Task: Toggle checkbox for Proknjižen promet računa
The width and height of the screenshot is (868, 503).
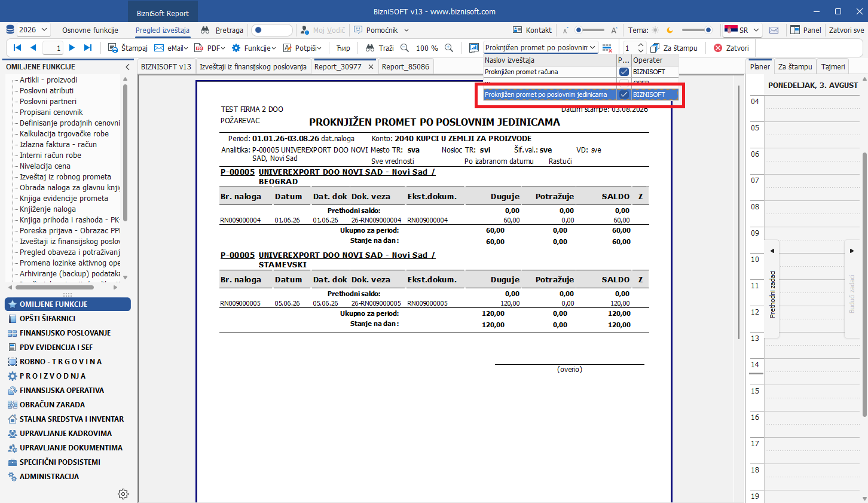Action: click(x=624, y=72)
